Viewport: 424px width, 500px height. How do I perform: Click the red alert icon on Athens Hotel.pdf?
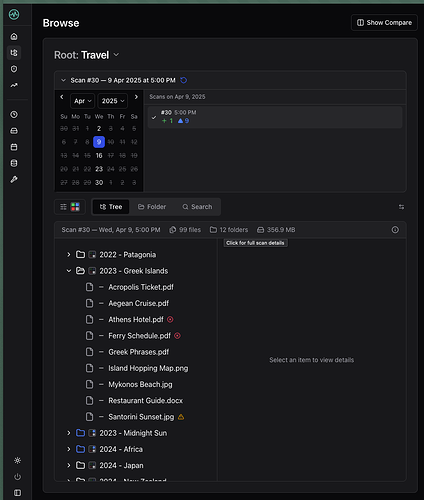click(x=170, y=319)
